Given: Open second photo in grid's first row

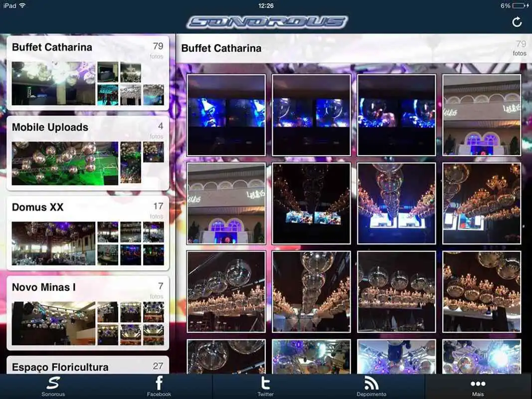Looking at the screenshot, I should [x=312, y=115].
